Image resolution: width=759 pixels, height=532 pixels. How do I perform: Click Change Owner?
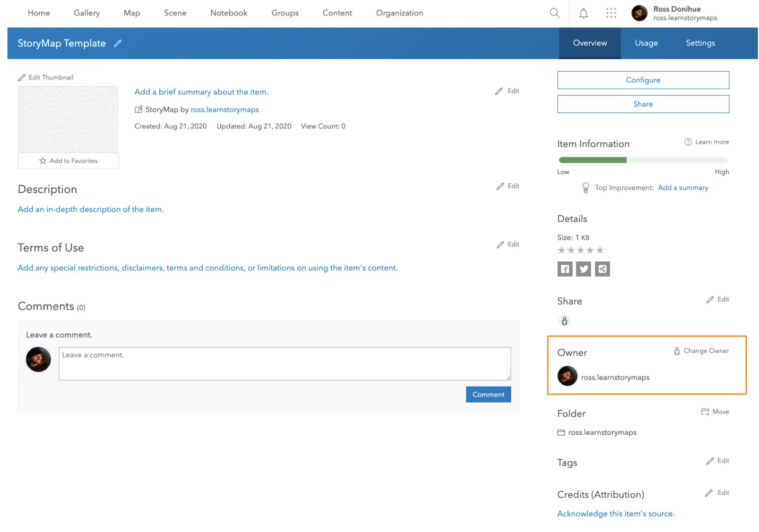click(x=701, y=351)
